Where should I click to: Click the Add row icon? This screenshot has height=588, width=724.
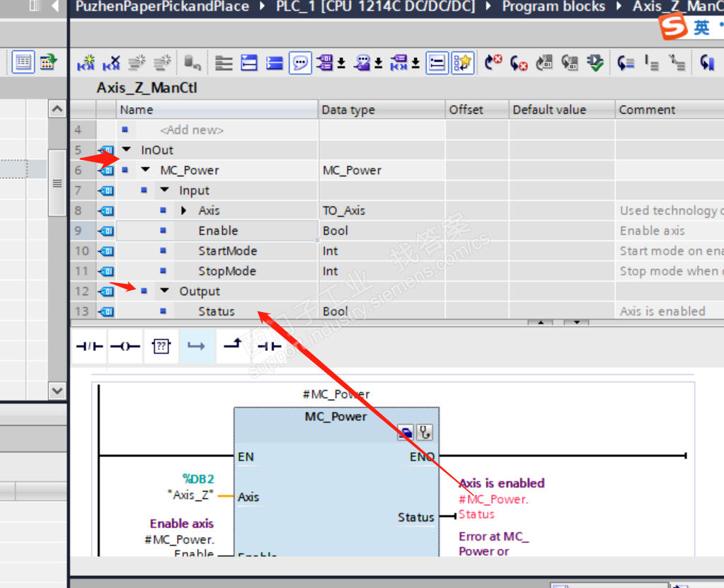click(x=162, y=62)
